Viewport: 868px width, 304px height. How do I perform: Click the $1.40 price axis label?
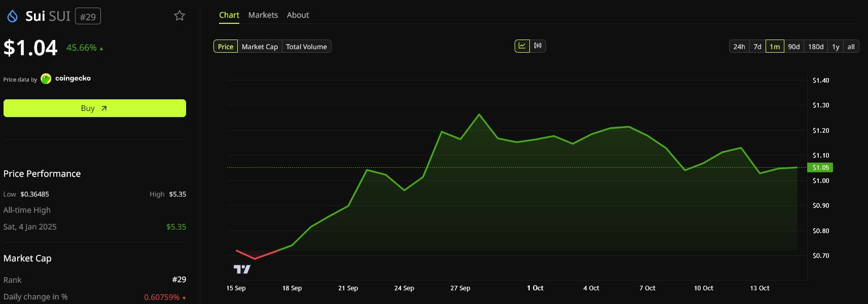(x=821, y=81)
